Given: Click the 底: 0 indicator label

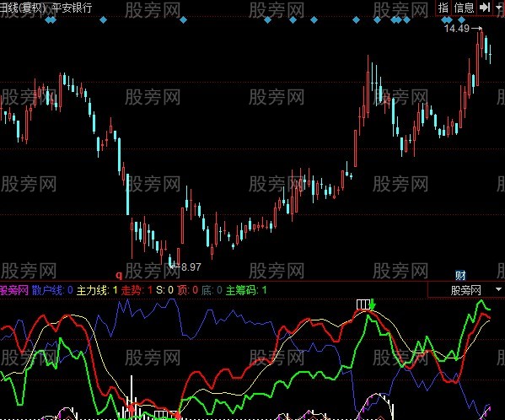Looking at the screenshot, I should click(212, 290).
